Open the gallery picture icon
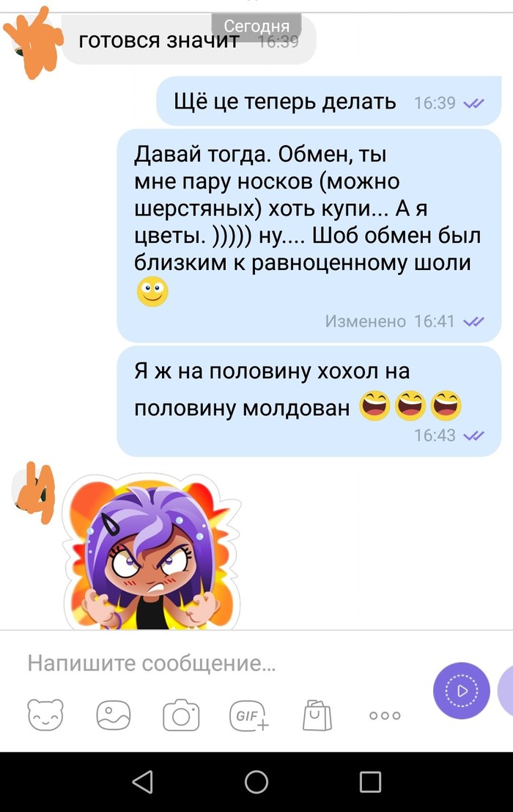Screen dimensions: 513x812 click(114, 715)
